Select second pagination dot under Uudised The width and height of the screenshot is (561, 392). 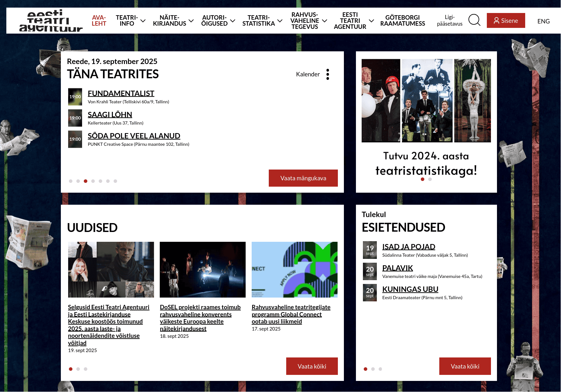78,369
